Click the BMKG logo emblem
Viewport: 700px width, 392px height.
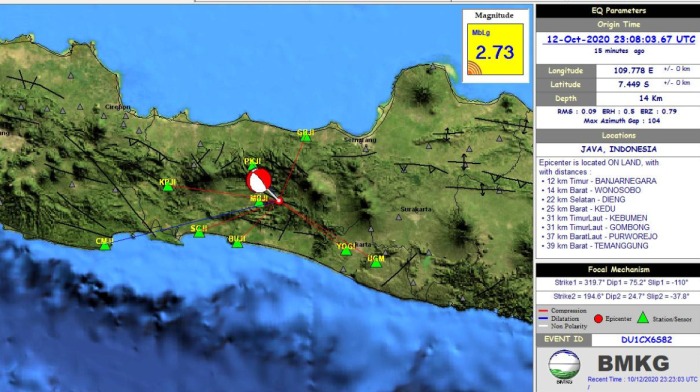(x=564, y=367)
